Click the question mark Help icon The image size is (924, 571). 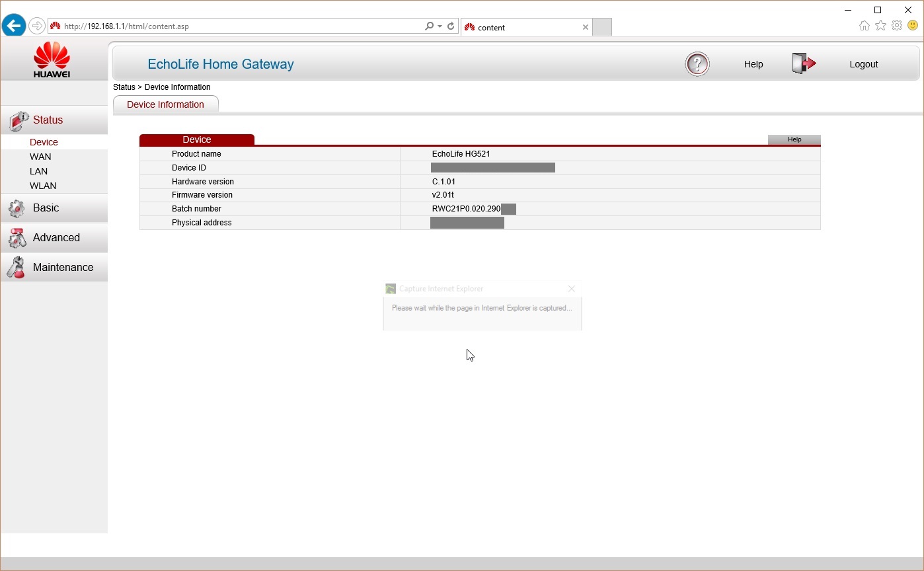(x=697, y=64)
